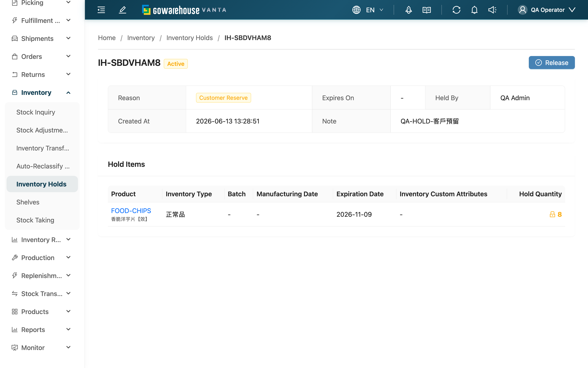588x368 pixels.
Task: Open the FOOD-CHIPS product link
Action: tap(131, 211)
